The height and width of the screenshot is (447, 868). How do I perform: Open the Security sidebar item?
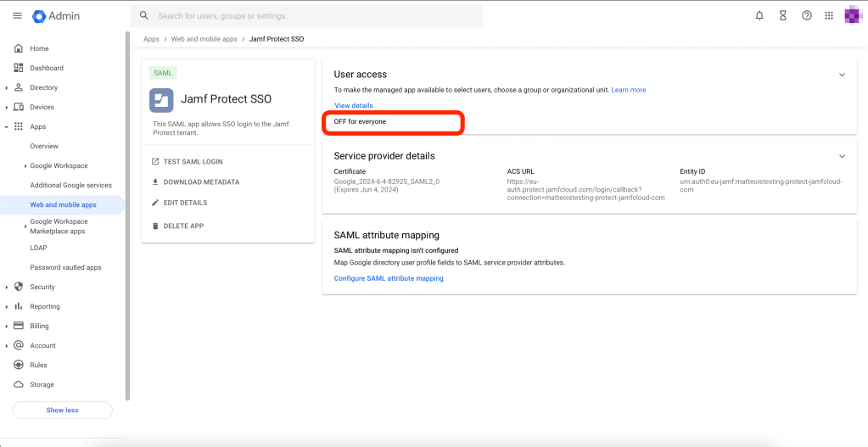point(42,287)
